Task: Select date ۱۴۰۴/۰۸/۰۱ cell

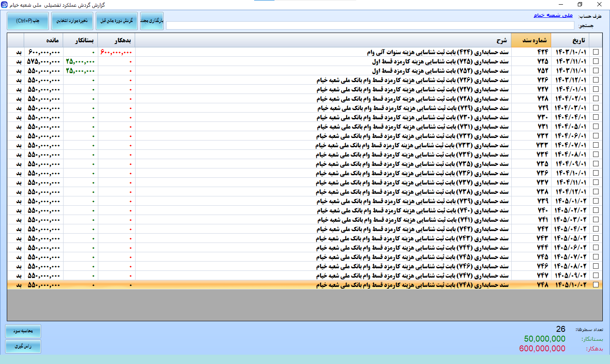Action: 571,154
